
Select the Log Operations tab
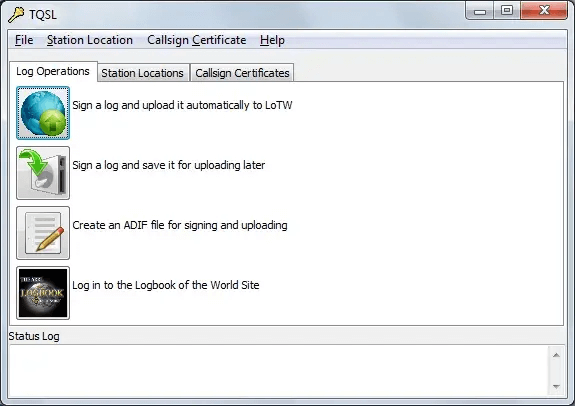pos(53,71)
